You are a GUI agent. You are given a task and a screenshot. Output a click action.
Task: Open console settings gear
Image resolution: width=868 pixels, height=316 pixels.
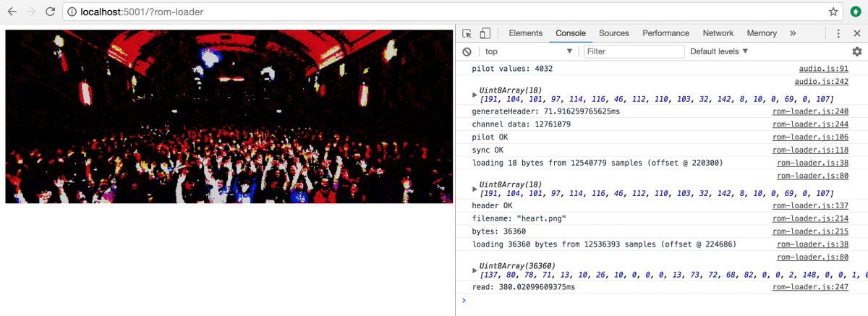point(856,52)
